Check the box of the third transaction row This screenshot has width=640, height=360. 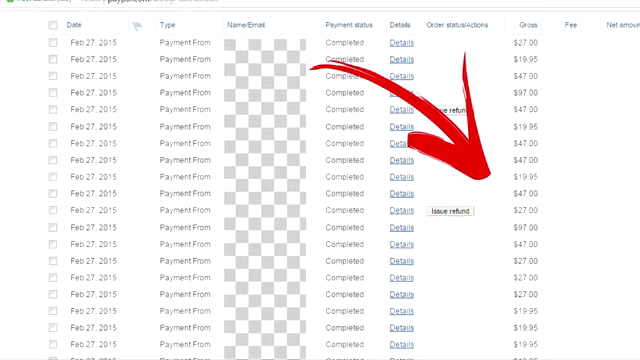pos(53,76)
